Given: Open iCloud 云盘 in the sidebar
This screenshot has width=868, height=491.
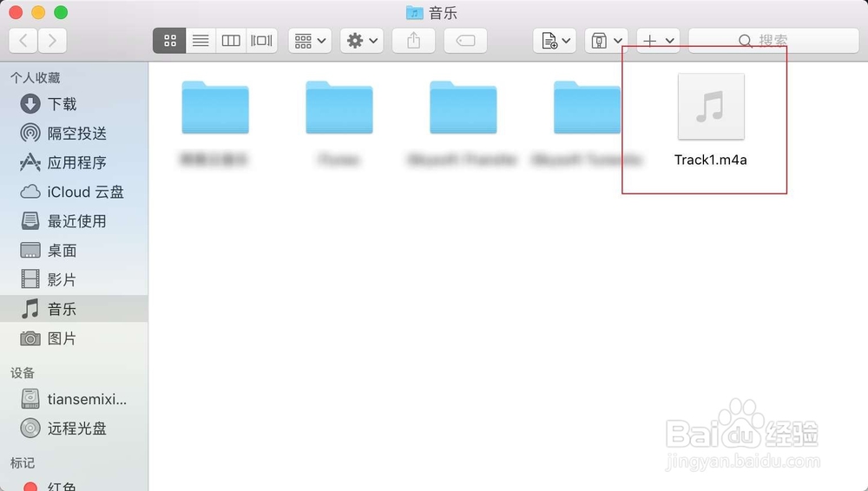Looking at the screenshot, I should [74, 192].
